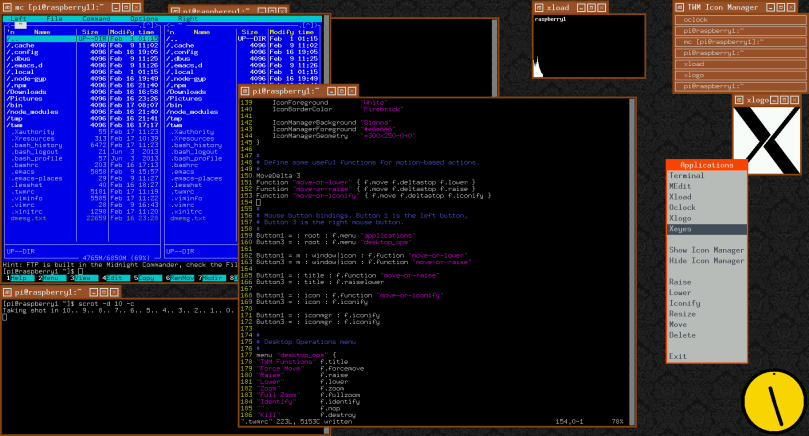Choose Show Icon Manager menu entry
Screen dimensions: 809x436
click(x=706, y=250)
